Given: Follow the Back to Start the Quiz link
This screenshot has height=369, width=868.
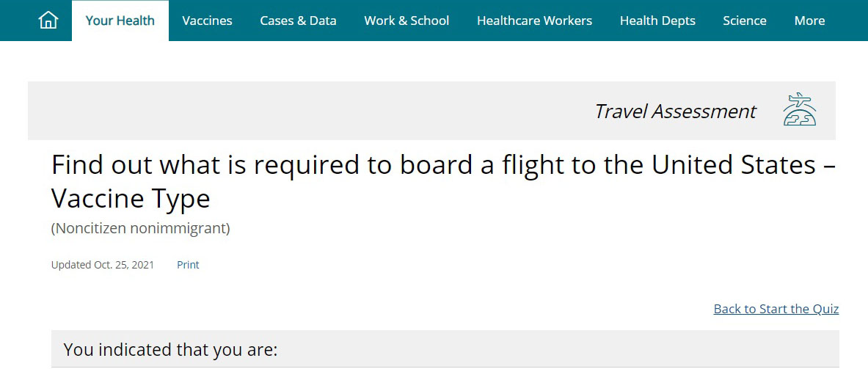Looking at the screenshot, I should [x=776, y=309].
